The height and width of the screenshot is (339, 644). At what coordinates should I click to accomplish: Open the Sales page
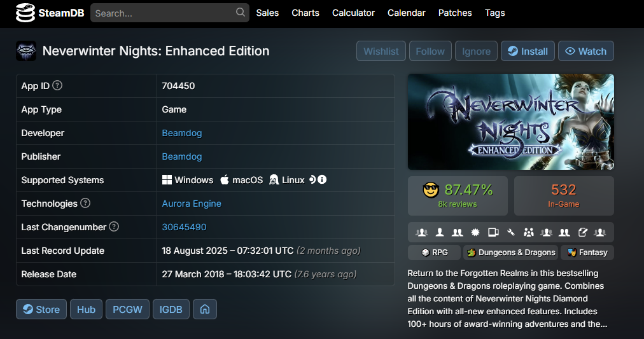pos(267,13)
